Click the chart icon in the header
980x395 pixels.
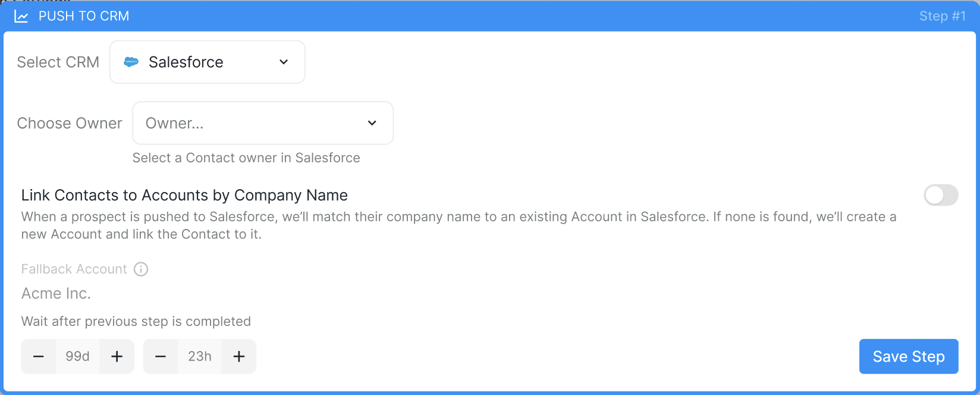pos(21,16)
